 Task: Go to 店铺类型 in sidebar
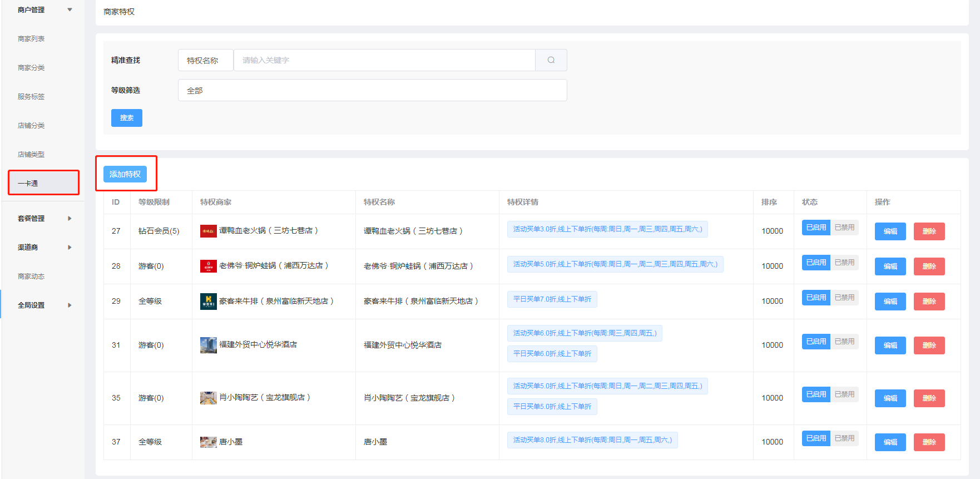tap(31, 155)
